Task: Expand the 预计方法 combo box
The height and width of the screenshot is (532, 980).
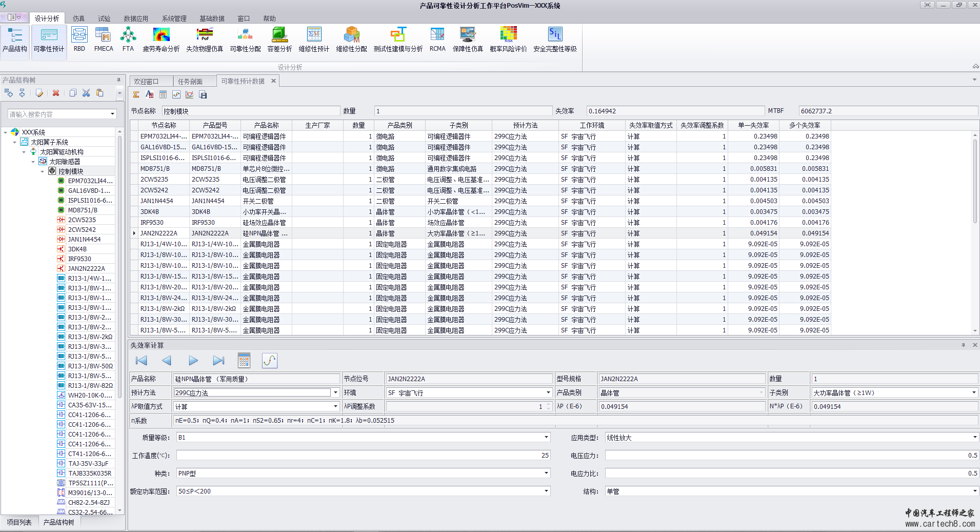Action: [x=335, y=393]
